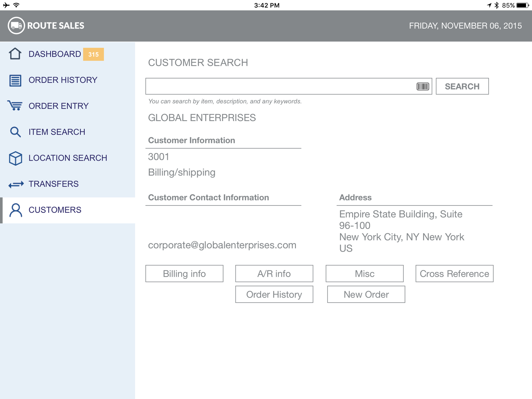Tap the 85% battery percentage
Viewport: 532px width, 399px height.
coord(508,5)
